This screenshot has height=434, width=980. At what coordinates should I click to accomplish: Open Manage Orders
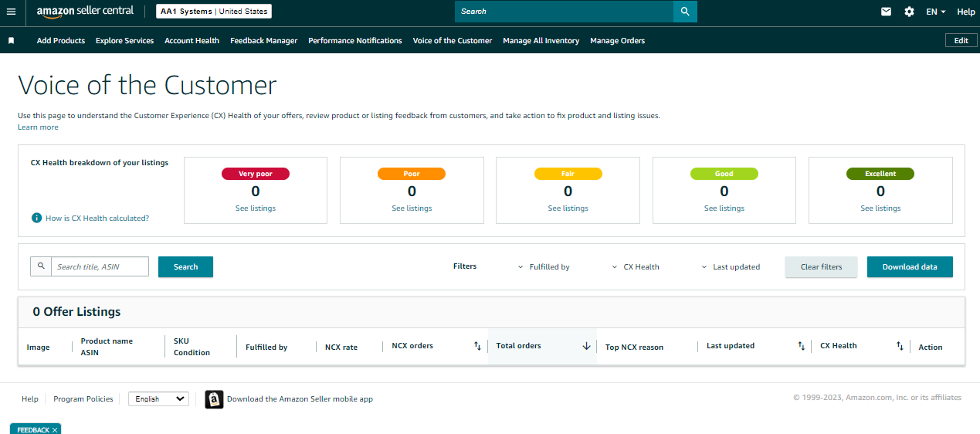(617, 41)
